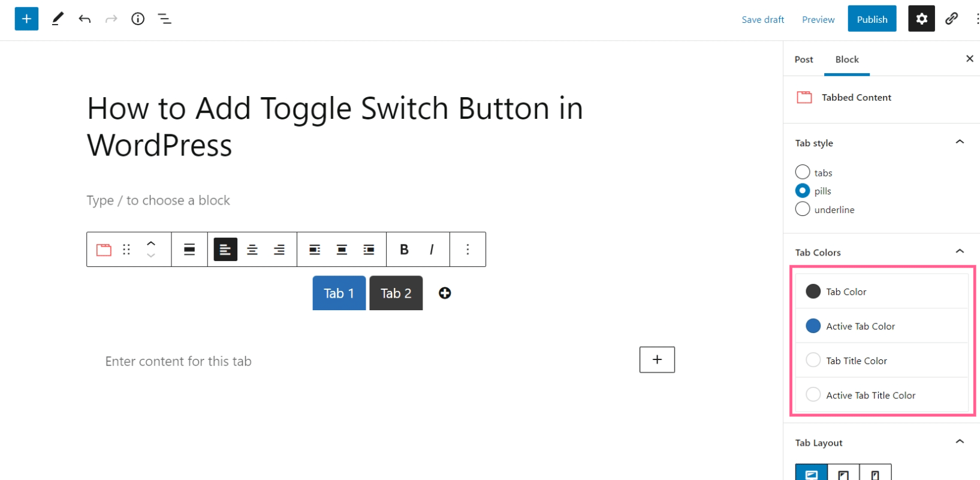
Task: Grab the block drag handle icon
Action: point(126,249)
